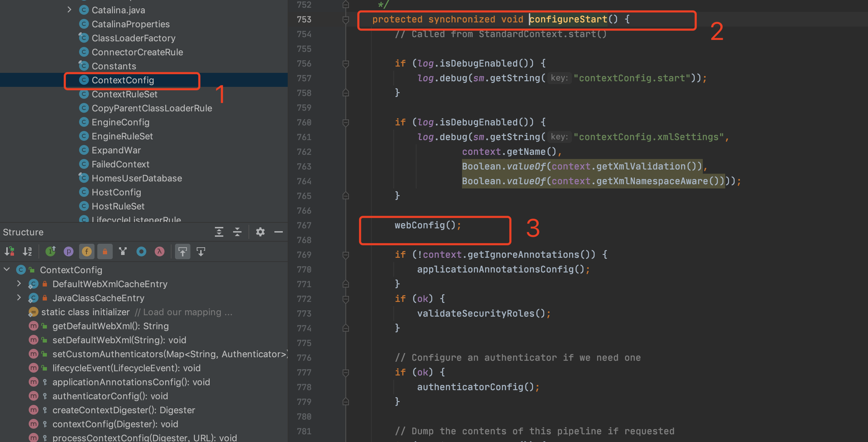Click the Collapse All icon in Structure

(x=237, y=232)
